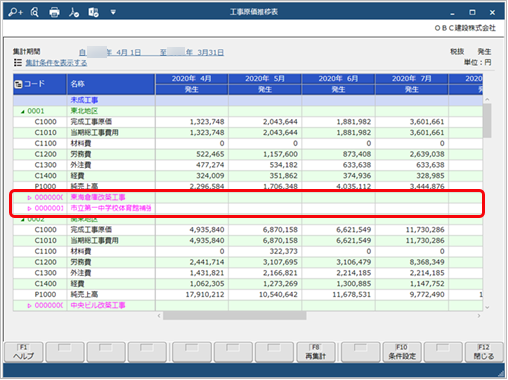The image size is (508, 380).
Task: Click the 名称 column header
Action: coord(111,84)
